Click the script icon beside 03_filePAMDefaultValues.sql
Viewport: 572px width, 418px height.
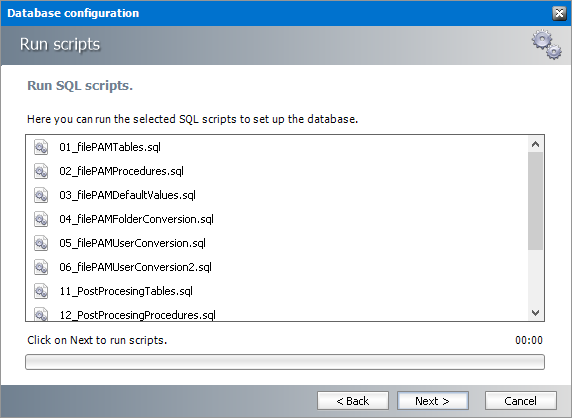pyautogui.click(x=41, y=196)
